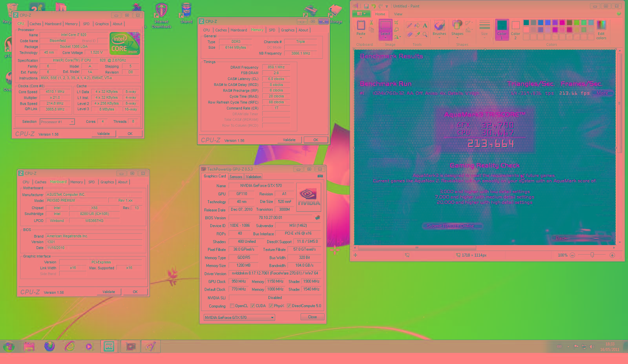Pick the last top-row palette swatch in Paint
The image size is (628, 364).
[x=591, y=23]
